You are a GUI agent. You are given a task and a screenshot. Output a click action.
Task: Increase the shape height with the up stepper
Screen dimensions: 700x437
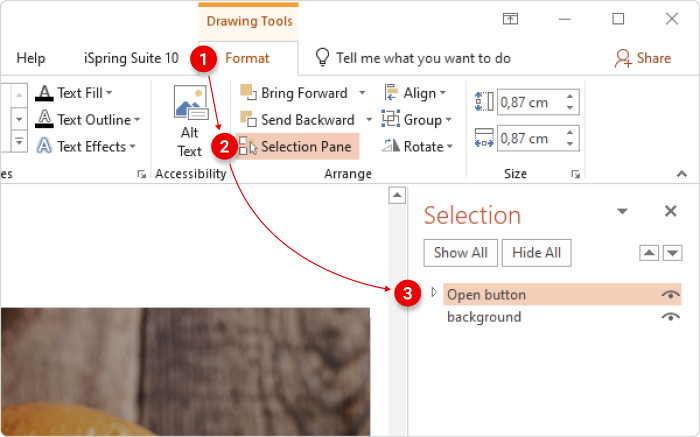click(570, 96)
